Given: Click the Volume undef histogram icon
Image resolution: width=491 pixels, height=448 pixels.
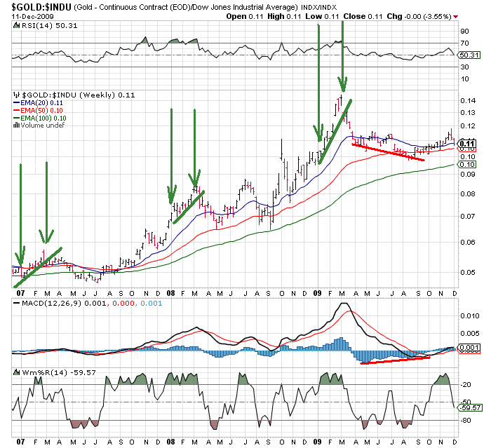Looking at the screenshot, I should pos(16,125).
